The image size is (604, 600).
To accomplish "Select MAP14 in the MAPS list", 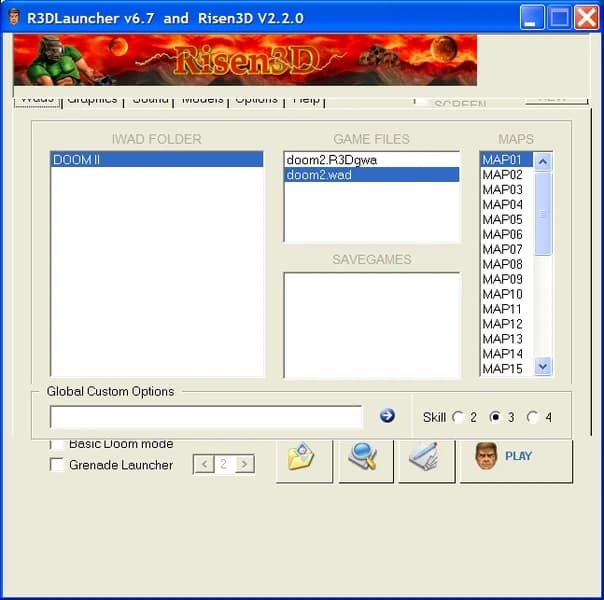I will click(507, 354).
